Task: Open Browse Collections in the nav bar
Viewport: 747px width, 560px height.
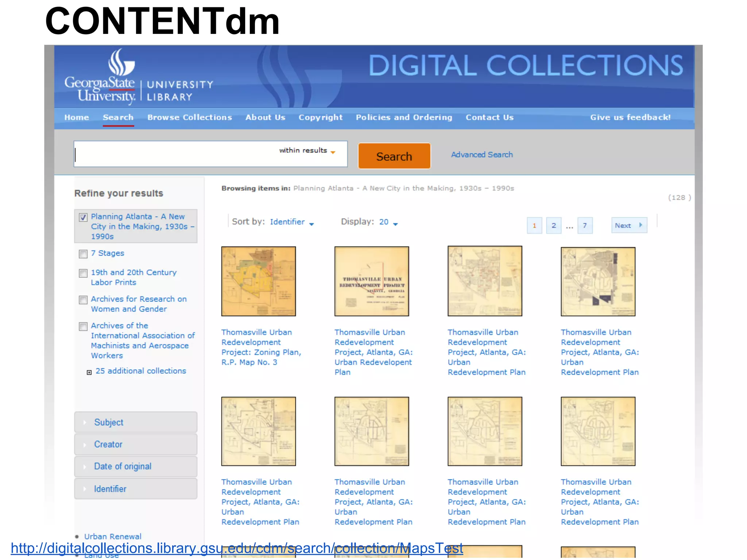Action: tap(190, 117)
